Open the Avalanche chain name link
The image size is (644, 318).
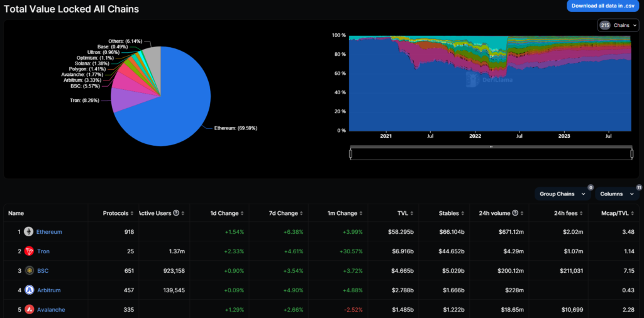pyautogui.click(x=50, y=310)
